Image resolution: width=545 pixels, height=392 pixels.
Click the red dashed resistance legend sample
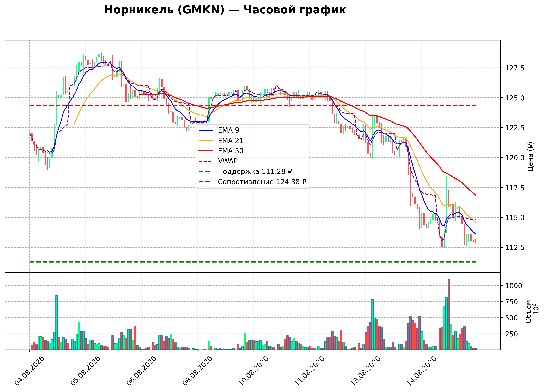click(x=206, y=182)
